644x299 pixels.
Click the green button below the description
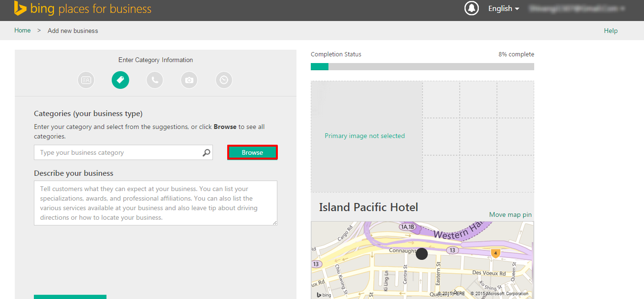pos(70,297)
